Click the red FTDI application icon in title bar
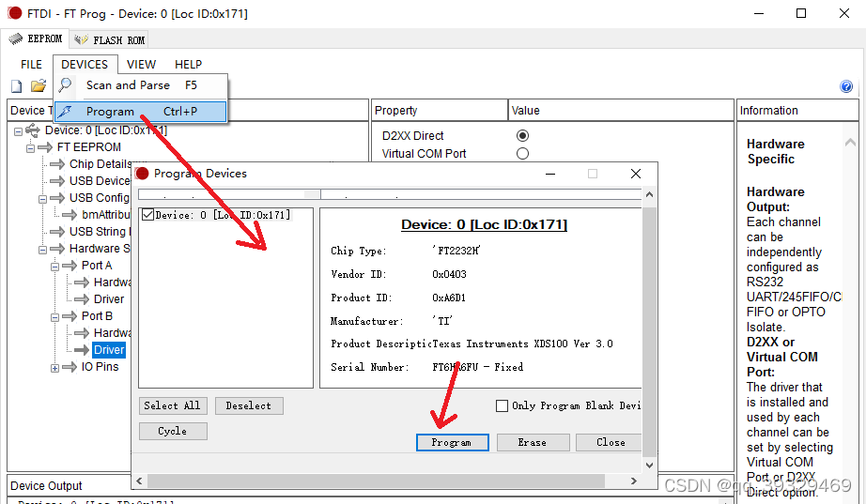Screen dimensions: 866x504 tap(14, 13)
